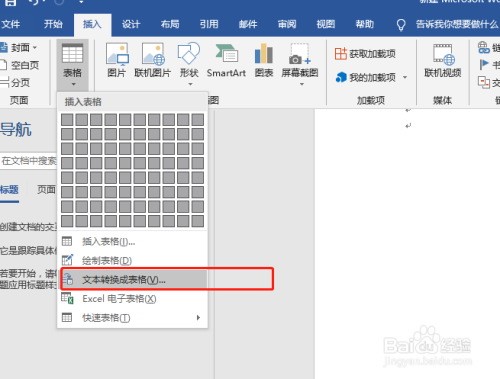Click the 文本转换成表格 icon
This screenshot has height=379, width=500.
pyautogui.click(x=68, y=279)
